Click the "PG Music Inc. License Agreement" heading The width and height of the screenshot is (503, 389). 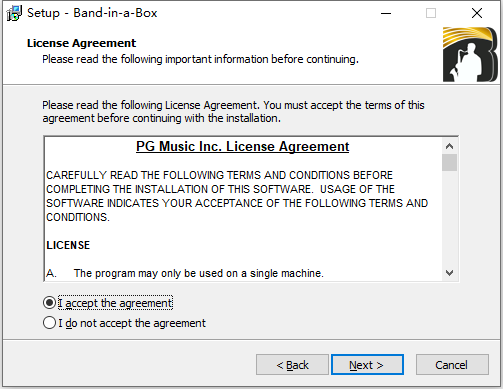tap(242, 146)
